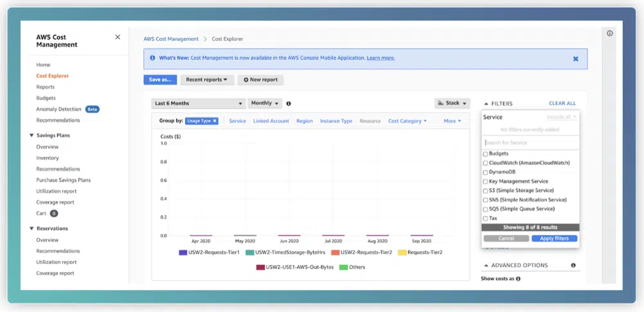644x312 pixels.
Task: Click USW2-Requests-Tier1 legend swatch
Action: 183,252
